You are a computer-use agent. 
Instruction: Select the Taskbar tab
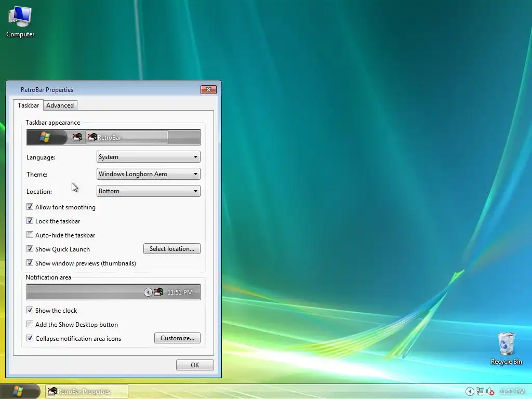point(28,105)
